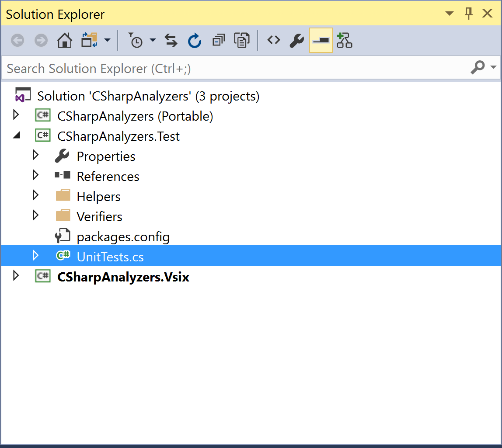Image resolution: width=502 pixels, height=448 pixels.
Task: Select CSharpAnalyzers (Portable) project
Action: click(x=135, y=116)
